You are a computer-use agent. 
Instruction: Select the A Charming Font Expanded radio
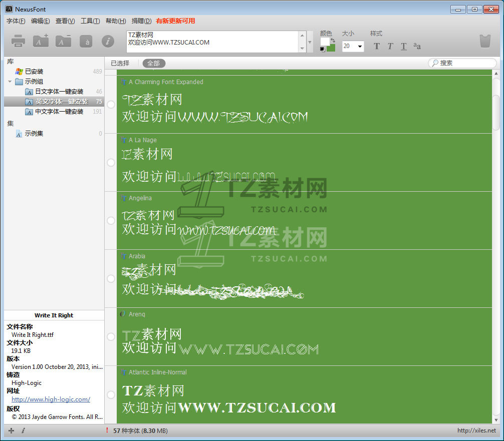(111, 105)
